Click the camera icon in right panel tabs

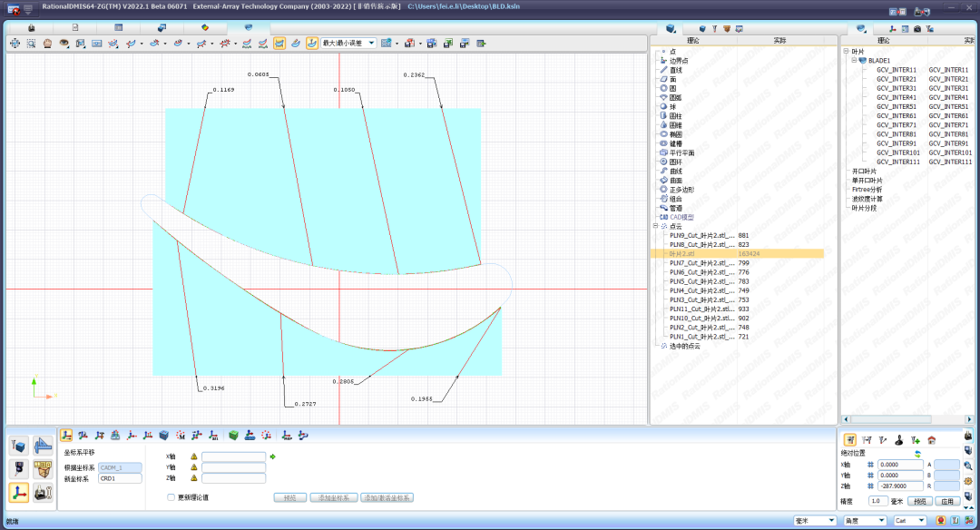(916, 29)
